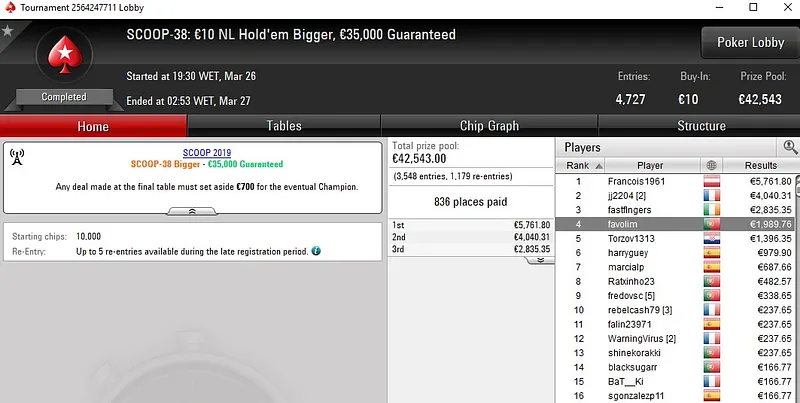Open the Chip Graph tab
Viewport: 800px width, 403px height.
tap(489, 126)
